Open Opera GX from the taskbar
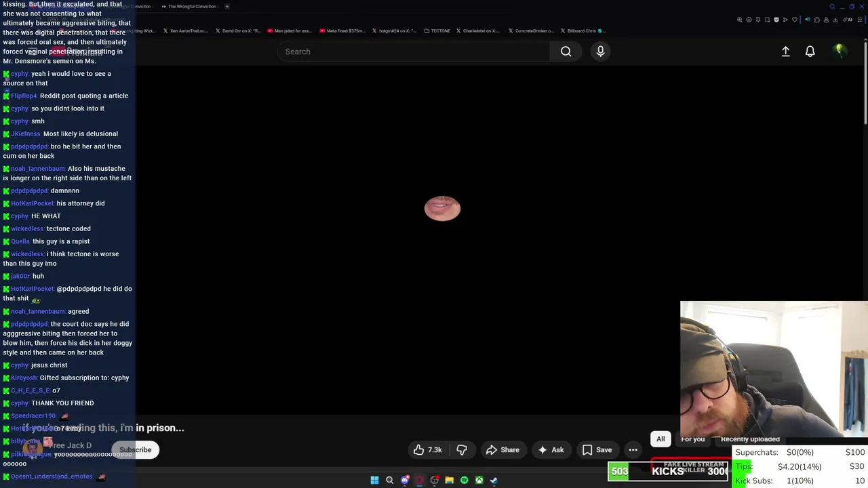Viewport: 868px width, 488px height. [420, 480]
